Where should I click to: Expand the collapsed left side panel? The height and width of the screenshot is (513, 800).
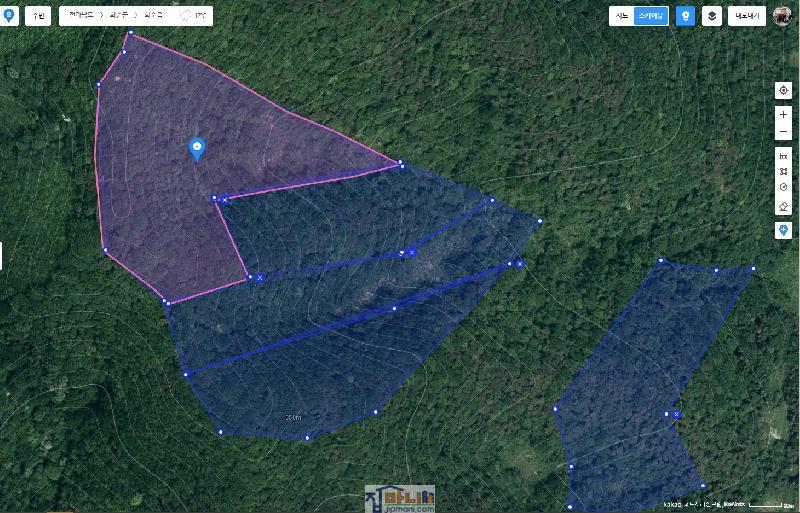[x=2, y=256]
